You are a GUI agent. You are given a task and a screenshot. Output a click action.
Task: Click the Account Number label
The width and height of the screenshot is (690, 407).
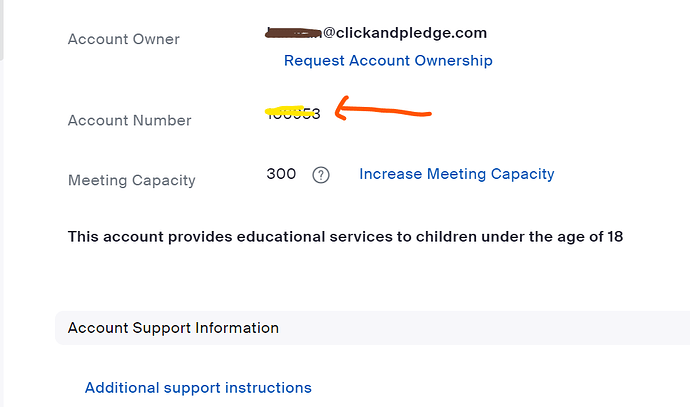[x=129, y=120]
